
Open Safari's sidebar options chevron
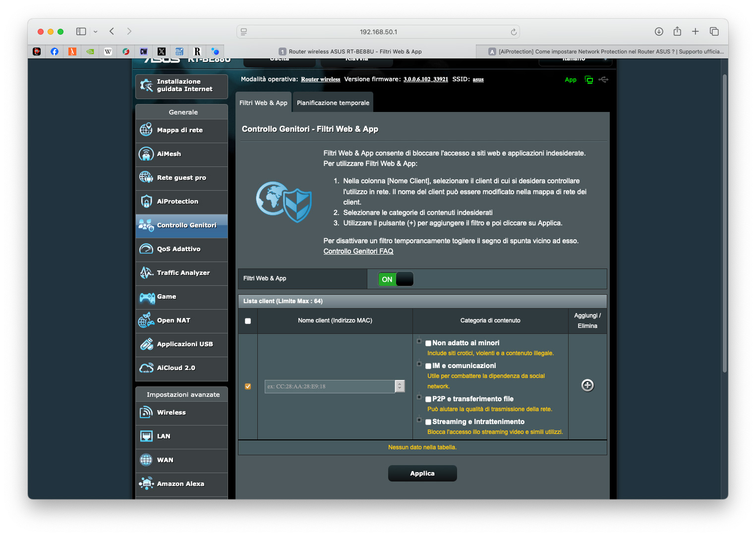click(95, 32)
